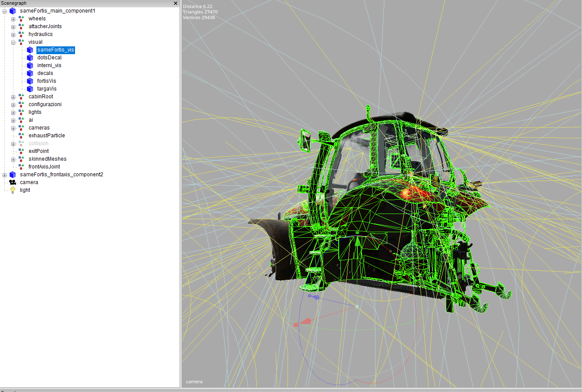This screenshot has width=582, height=392.
Task: Select the sameFortis_vis mesh entry
Action: [x=56, y=50]
